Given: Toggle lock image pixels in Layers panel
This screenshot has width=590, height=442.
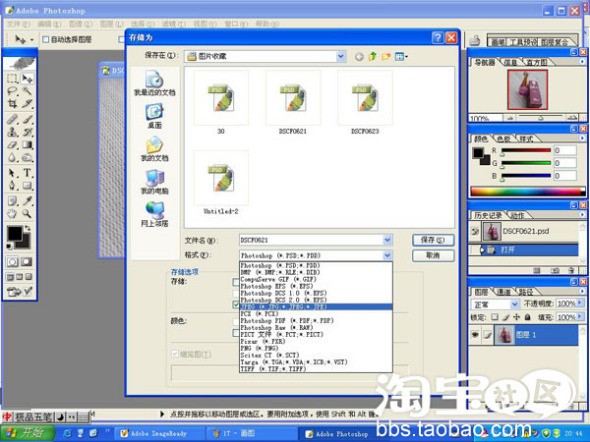Looking at the screenshot, I should point(506,317).
